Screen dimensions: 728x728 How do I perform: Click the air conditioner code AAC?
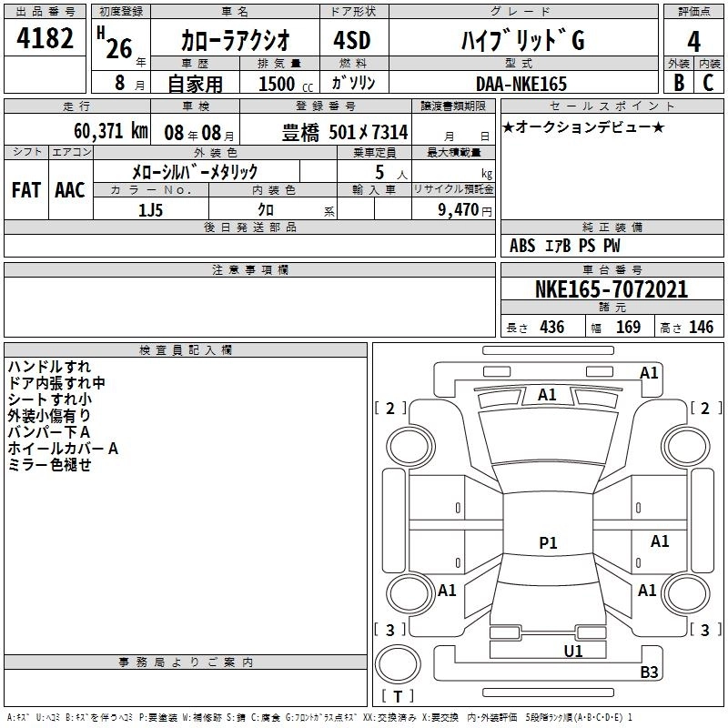point(70,190)
